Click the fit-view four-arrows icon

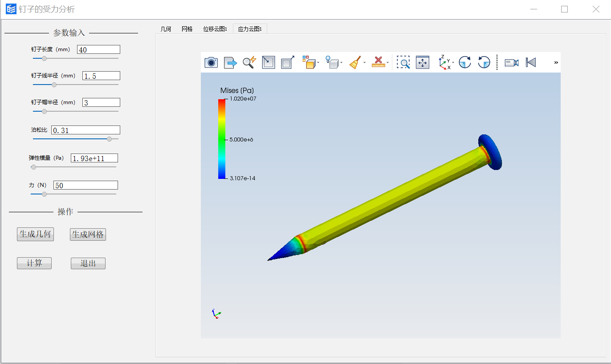423,63
